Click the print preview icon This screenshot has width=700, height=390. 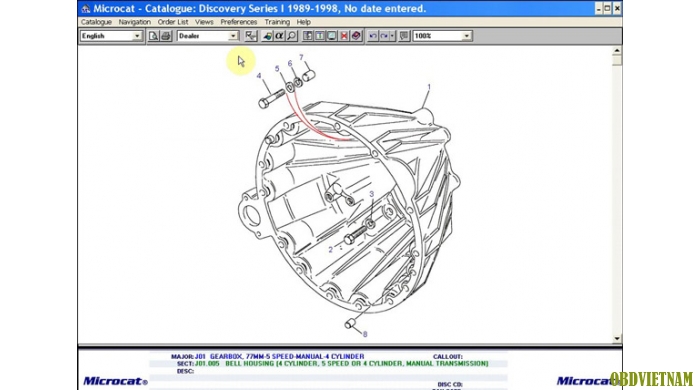153,36
